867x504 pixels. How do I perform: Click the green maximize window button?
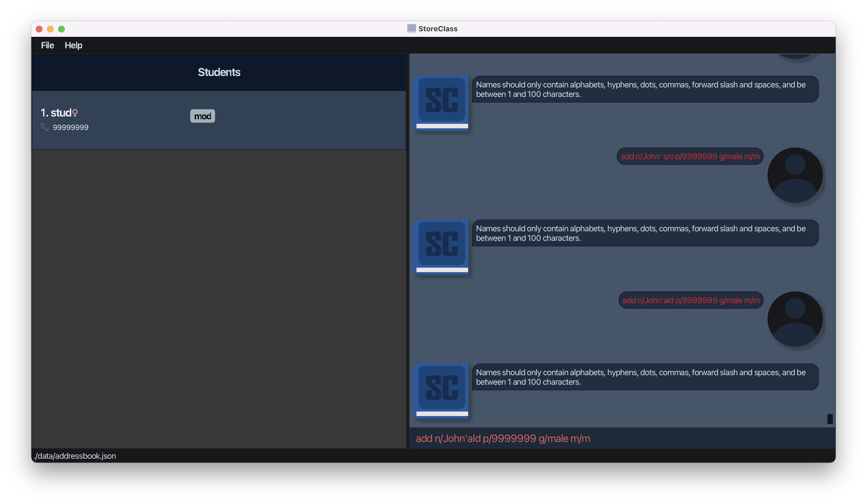click(x=61, y=29)
